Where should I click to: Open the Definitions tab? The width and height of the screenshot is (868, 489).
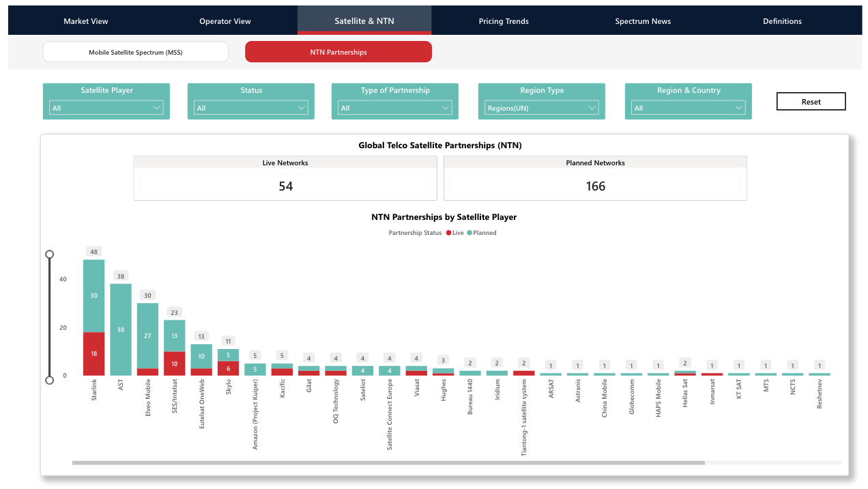[782, 21]
